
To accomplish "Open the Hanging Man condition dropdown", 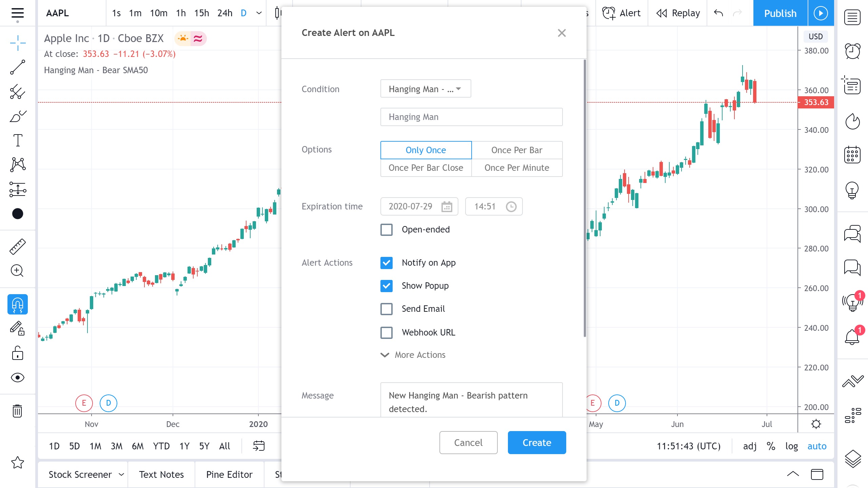I will (x=426, y=89).
